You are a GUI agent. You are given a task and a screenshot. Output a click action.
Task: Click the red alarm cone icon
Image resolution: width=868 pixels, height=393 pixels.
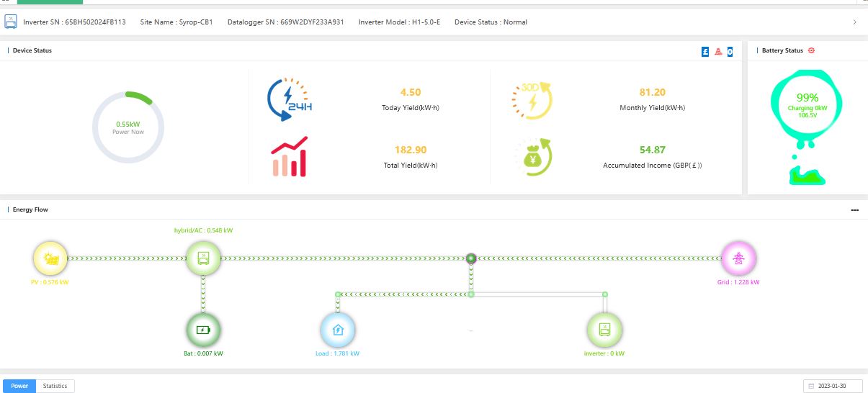pos(718,51)
